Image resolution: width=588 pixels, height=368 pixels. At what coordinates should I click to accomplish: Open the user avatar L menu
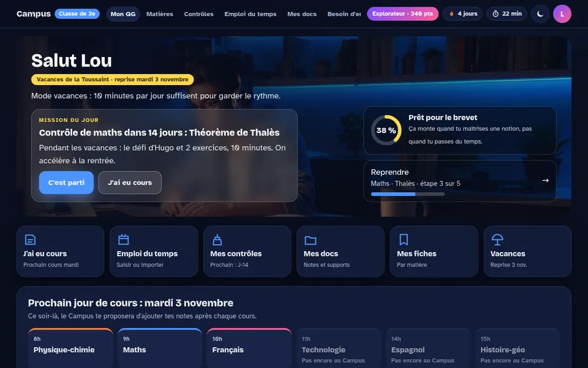[x=562, y=14]
